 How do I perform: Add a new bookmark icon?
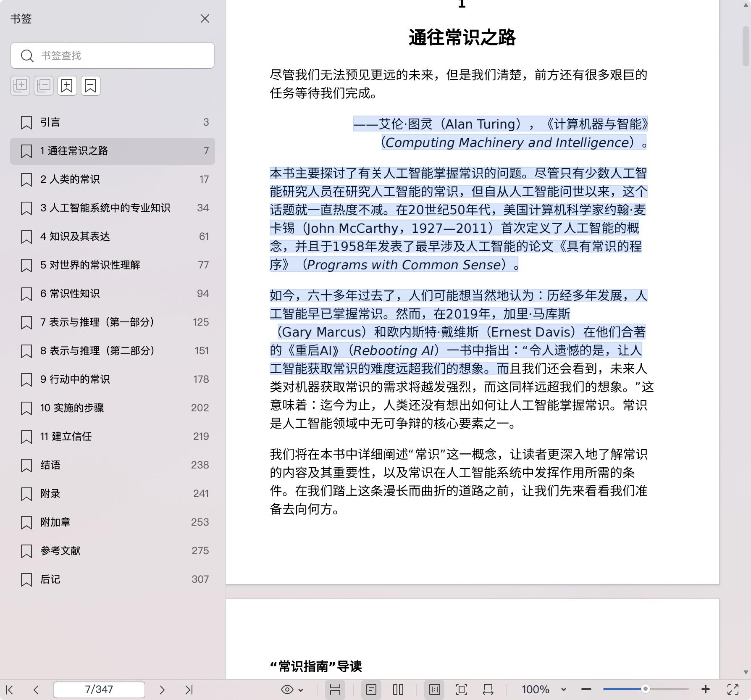point(67,86)
